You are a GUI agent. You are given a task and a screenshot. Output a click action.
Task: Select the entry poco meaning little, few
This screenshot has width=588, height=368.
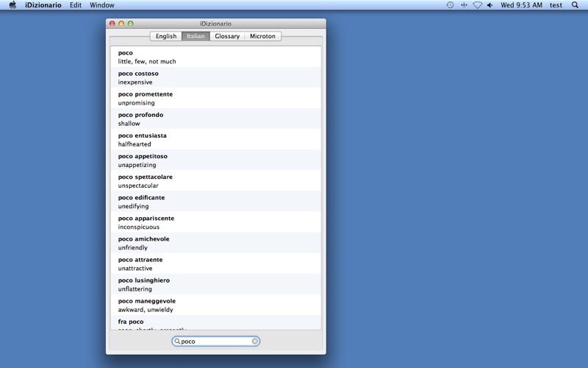point(216,57)
